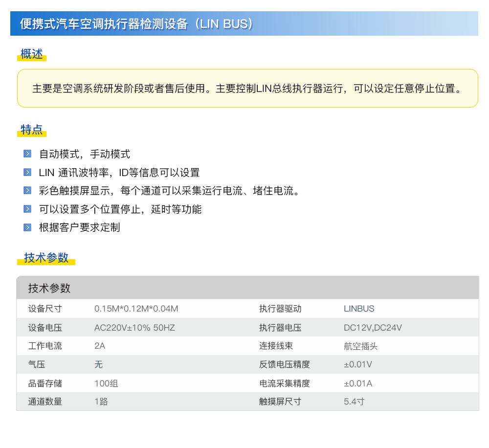This screenshot has width=489, height=448.
Task: Click the 连接线束 value 航空插头
Action: coord(360,346)
